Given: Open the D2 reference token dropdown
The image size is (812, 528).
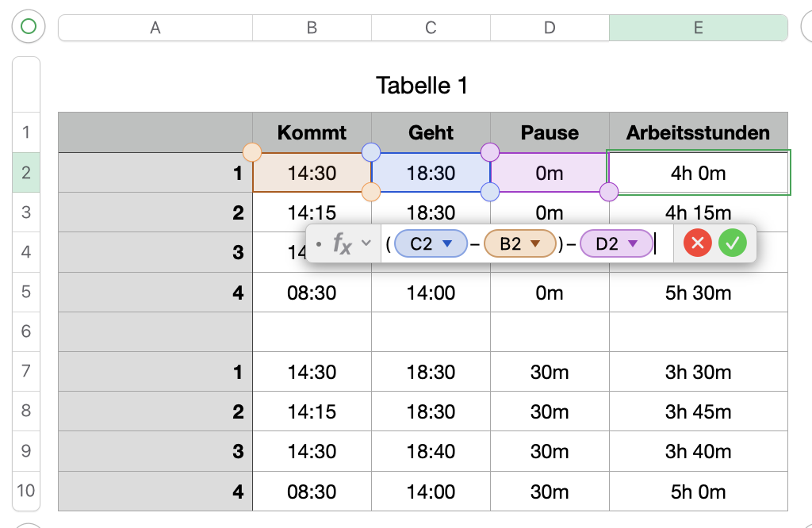Looking at the screenshot, I should tap(633, 244).
